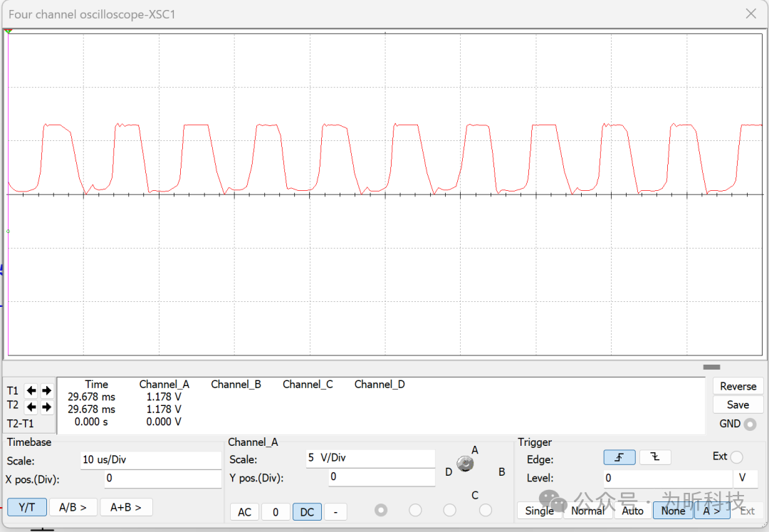Select trigger source A >

pos(712,511)
